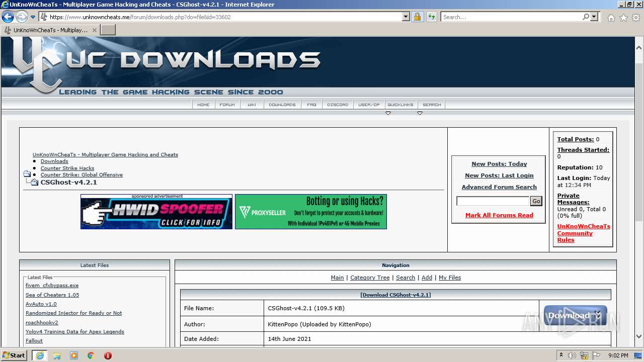Open the FAQ nav menu item
Screen dimensions: 644x362
pyautogui.click(x=311, y=105)
